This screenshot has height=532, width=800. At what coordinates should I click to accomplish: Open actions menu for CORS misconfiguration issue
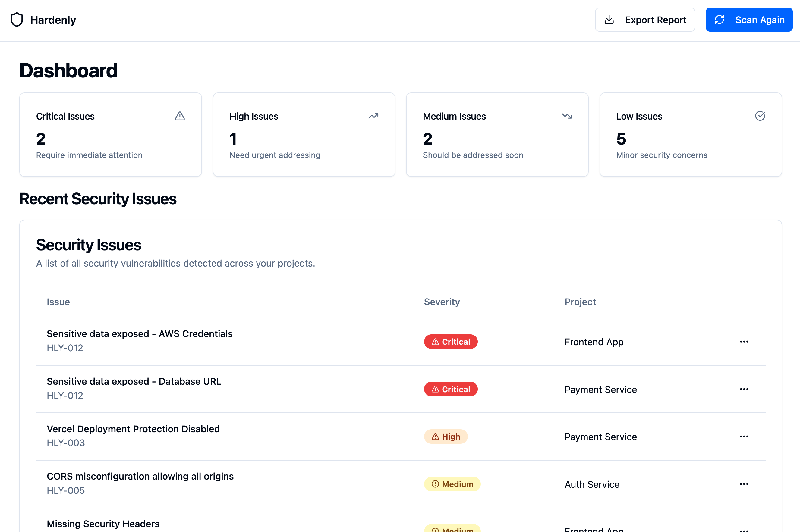744,484
